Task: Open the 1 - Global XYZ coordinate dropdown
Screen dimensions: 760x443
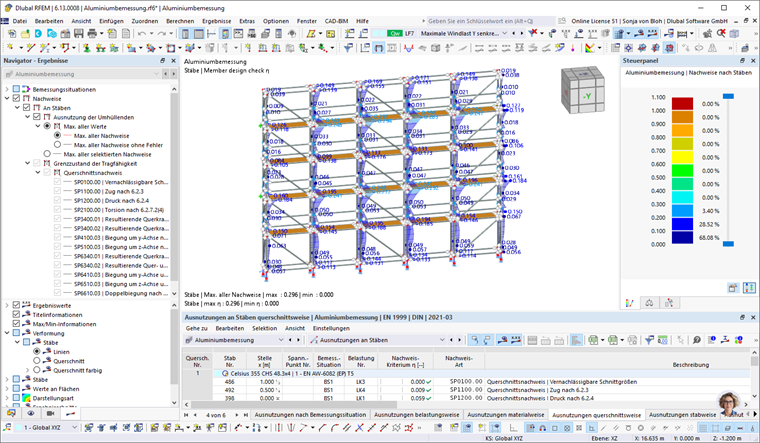Action: [75, 427]
